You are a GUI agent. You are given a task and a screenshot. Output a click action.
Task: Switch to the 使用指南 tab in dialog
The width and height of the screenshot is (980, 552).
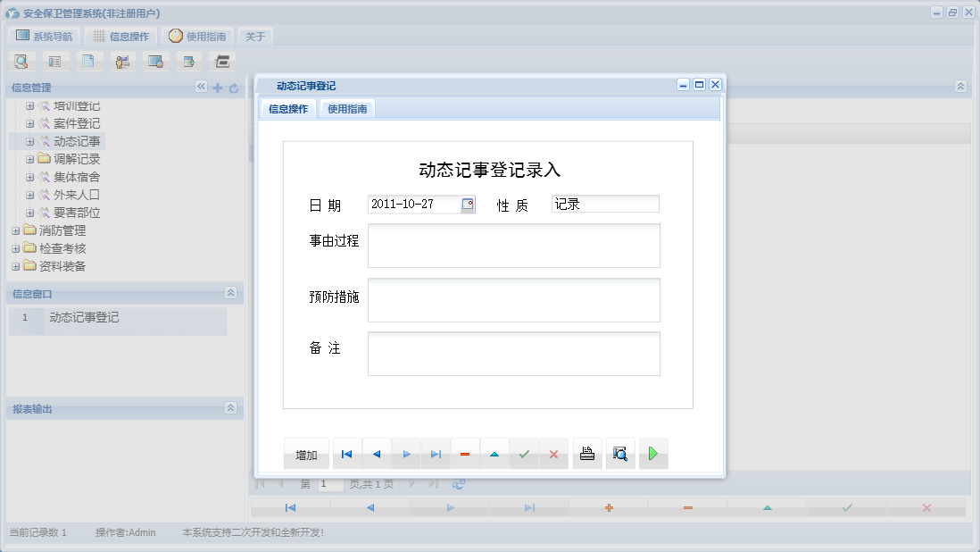345,107
